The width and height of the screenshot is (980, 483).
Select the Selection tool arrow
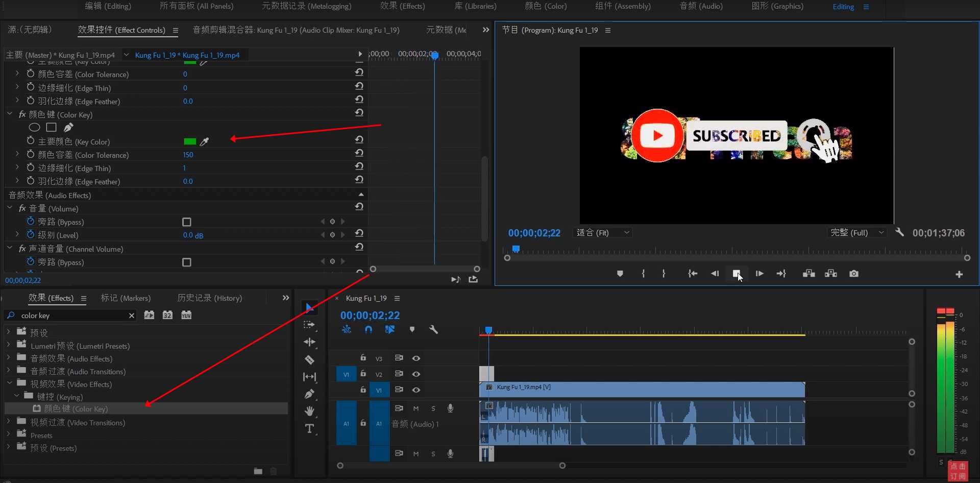point(309,307)
